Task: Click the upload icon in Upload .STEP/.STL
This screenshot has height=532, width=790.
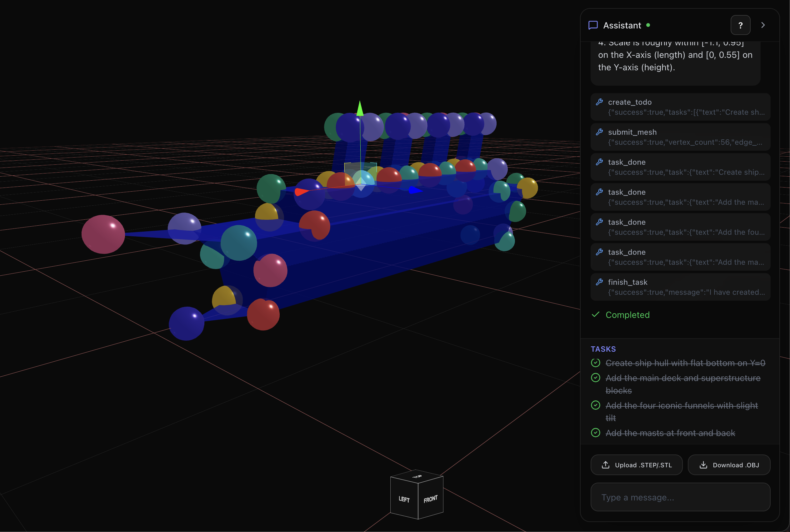Action: tap(606, 465)
